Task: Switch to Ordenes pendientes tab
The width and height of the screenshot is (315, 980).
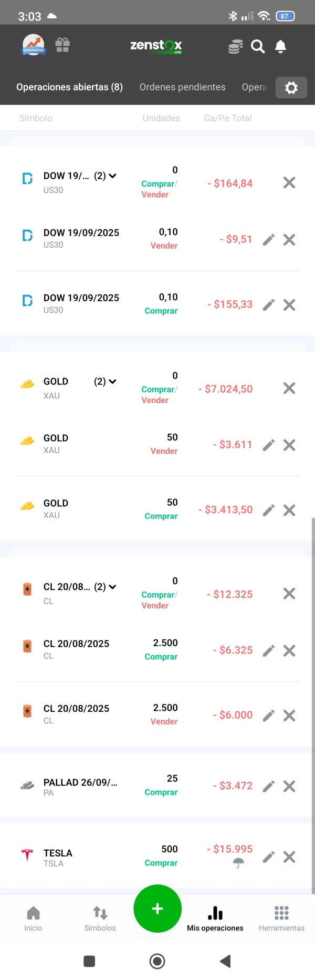Action: (x=182, y=87)
